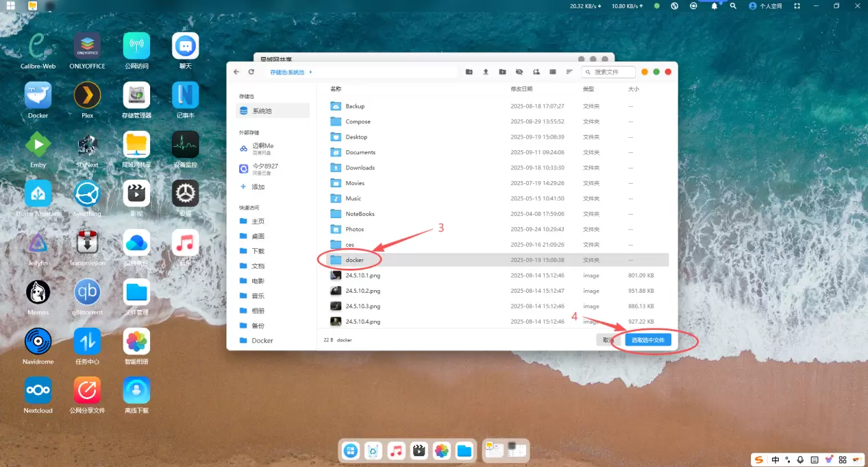The image size is (868, 467).
Task: Click 选取选中文件 button
Action: [648, 339]
